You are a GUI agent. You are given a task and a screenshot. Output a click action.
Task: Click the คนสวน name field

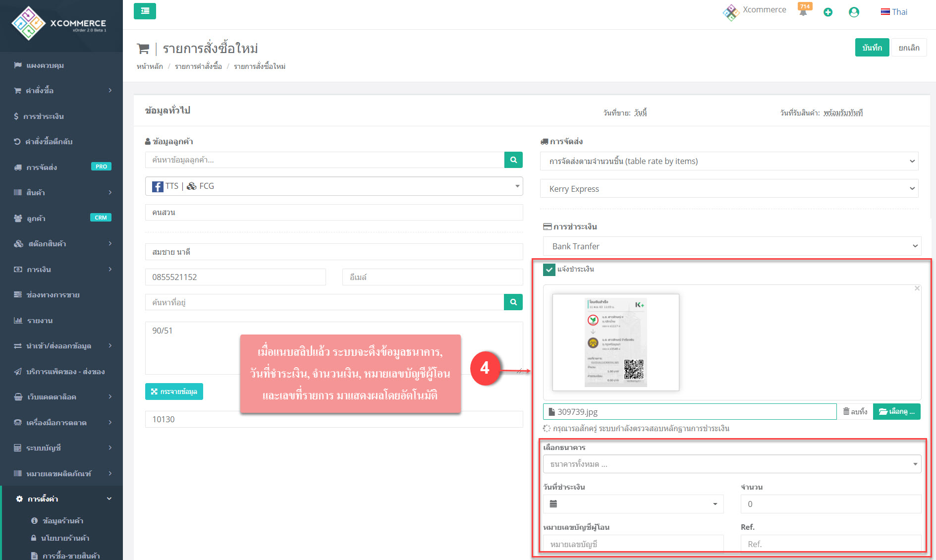click(334, 213)
